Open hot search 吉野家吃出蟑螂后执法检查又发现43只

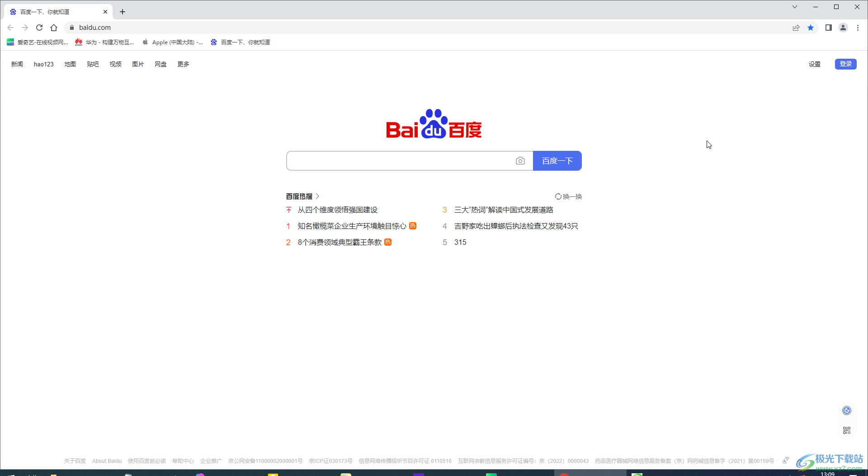516,226
